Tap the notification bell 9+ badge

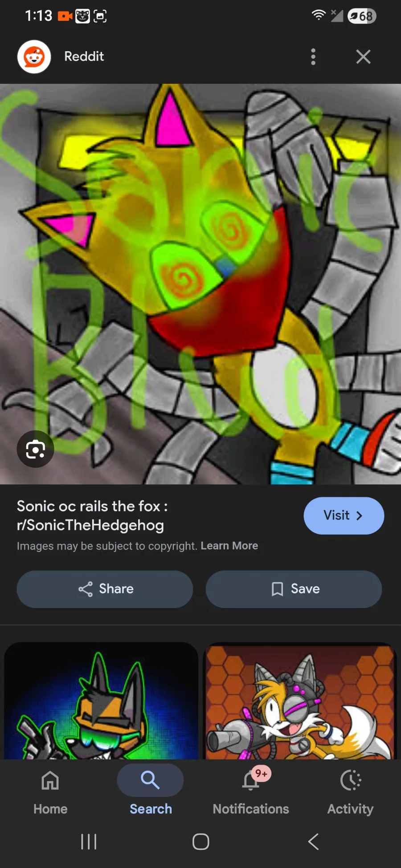point(261,774)
